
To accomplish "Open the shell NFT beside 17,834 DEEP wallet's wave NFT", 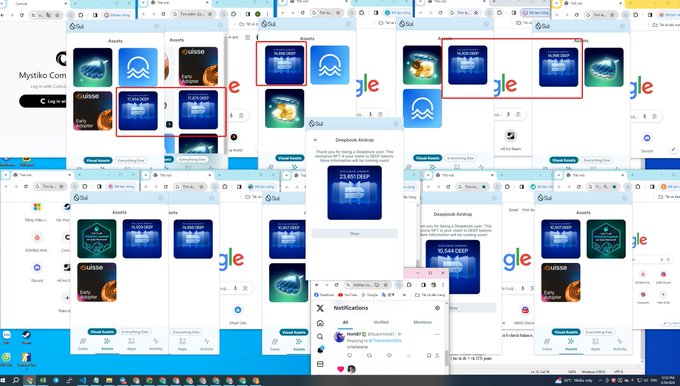I will pos(92,67).
